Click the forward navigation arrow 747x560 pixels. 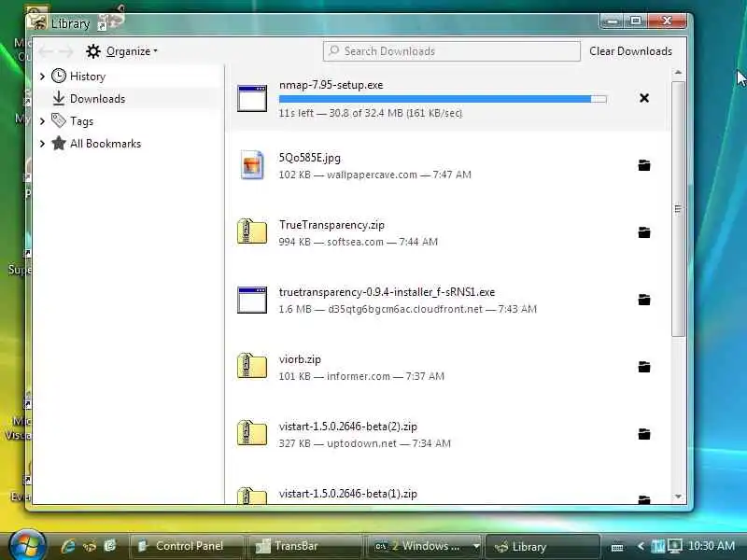(x=66, y=51)
